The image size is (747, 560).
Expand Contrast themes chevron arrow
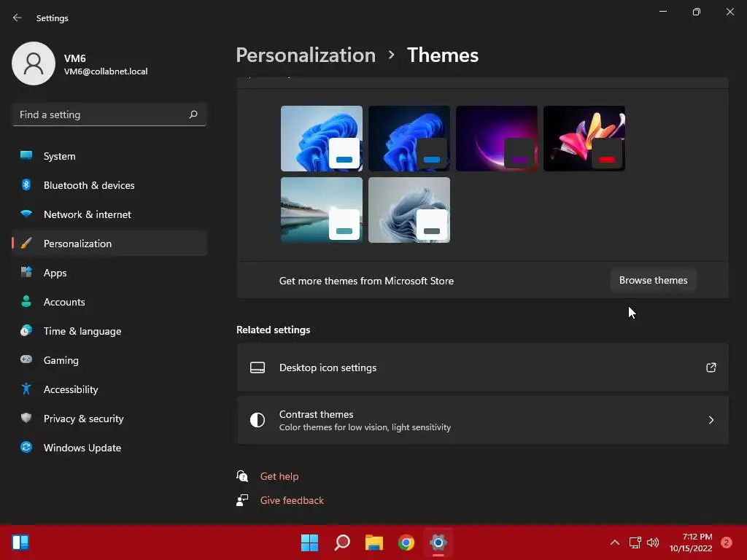point(711,420)
